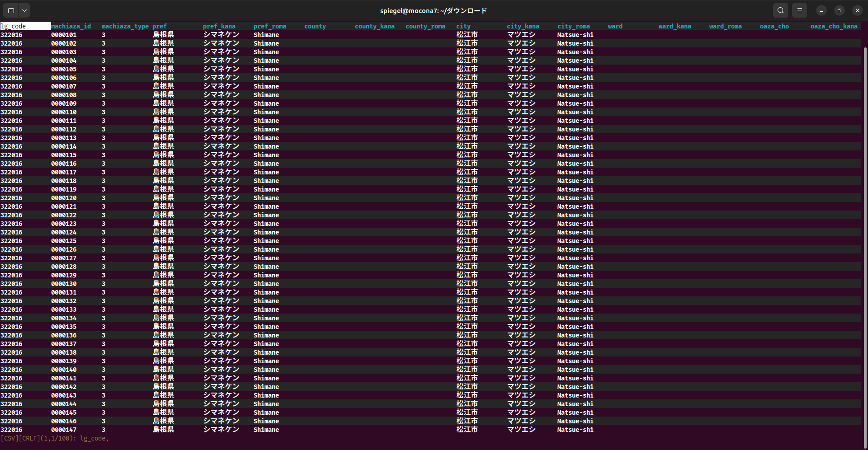Click the county_roma column header
This screenshot has height=450, width=868.
tap(425, 26)
